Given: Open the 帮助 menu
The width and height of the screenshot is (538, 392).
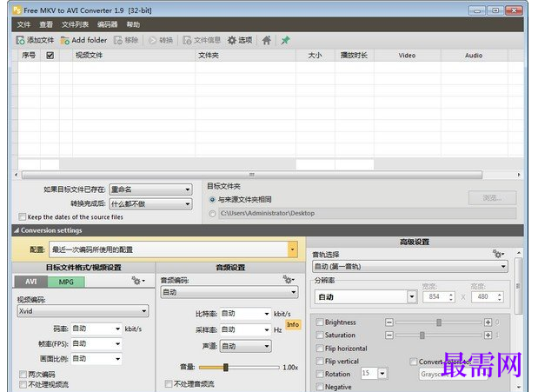Looking at the screenshot, I should (x=133, y=24).
